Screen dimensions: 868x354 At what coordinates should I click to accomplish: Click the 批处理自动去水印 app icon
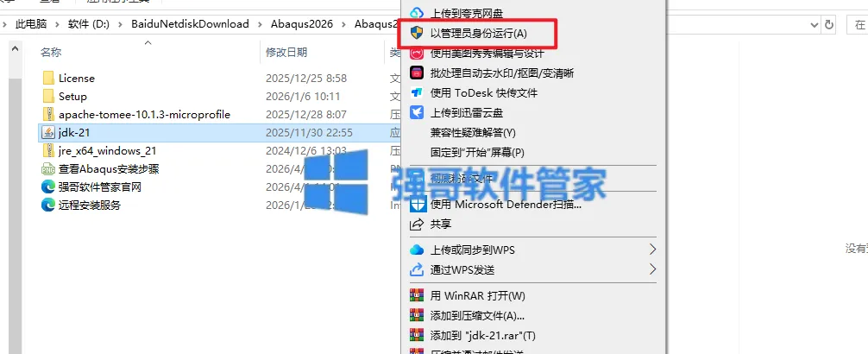click(416, 73)
